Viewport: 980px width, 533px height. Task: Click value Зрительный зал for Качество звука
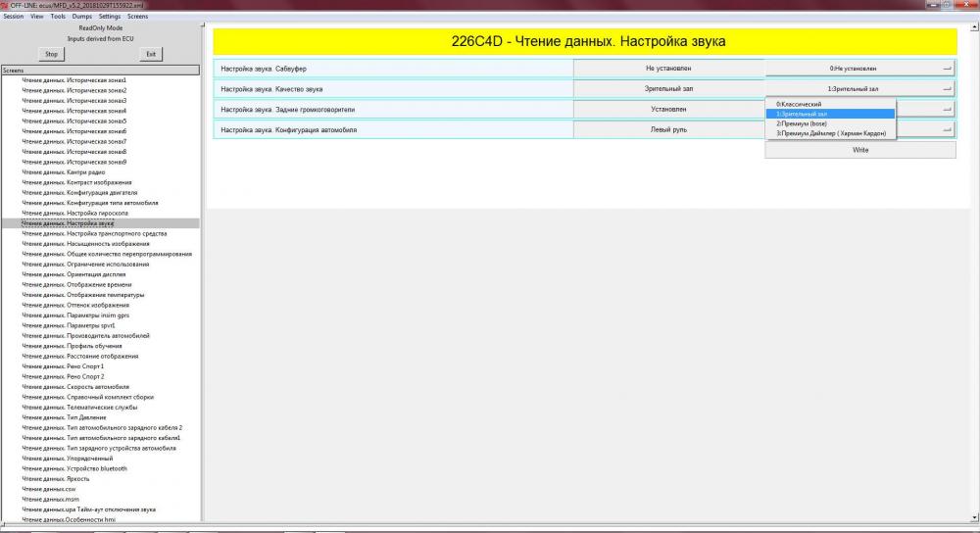tap(668, 89)
